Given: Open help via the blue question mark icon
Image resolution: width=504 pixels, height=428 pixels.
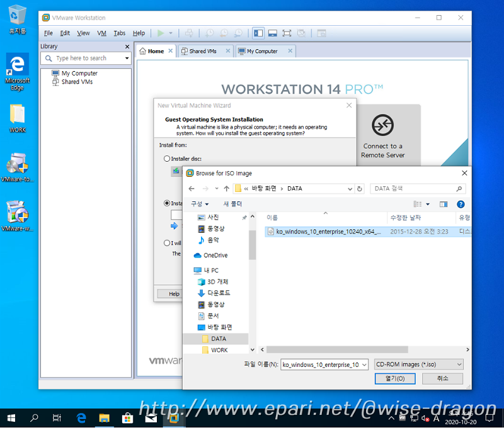Looking at the screenshot, I should 461,204.
